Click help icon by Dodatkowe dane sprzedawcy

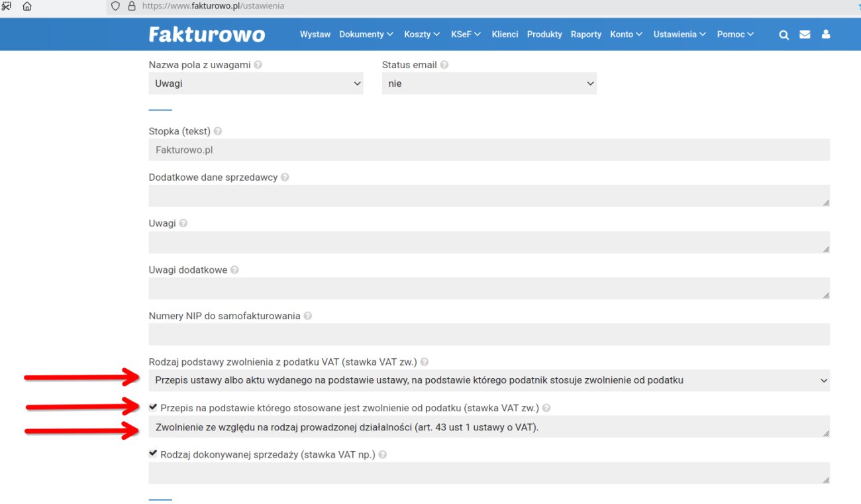(285, 177)
